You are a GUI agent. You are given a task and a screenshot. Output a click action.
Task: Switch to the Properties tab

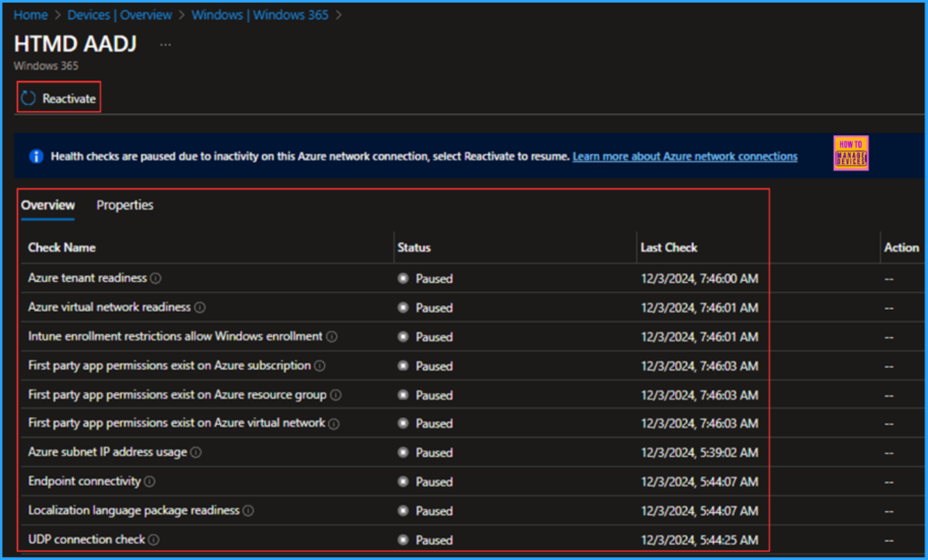click(x=125, y=205)
